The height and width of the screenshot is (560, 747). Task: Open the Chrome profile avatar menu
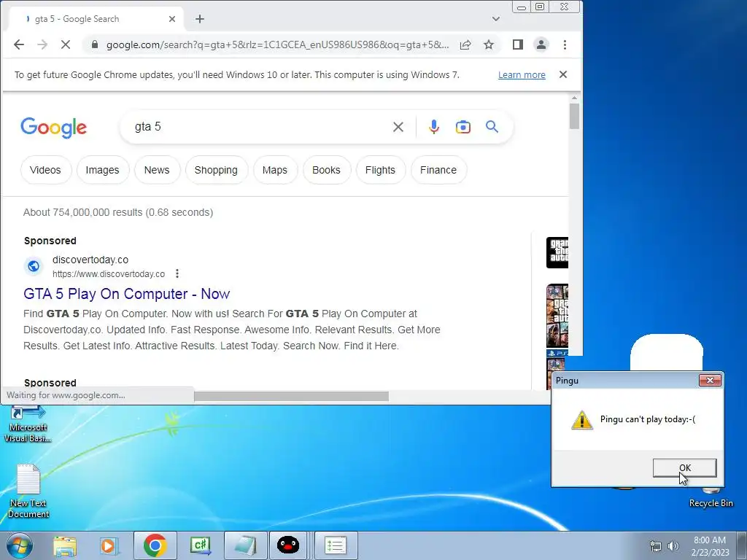541,44
